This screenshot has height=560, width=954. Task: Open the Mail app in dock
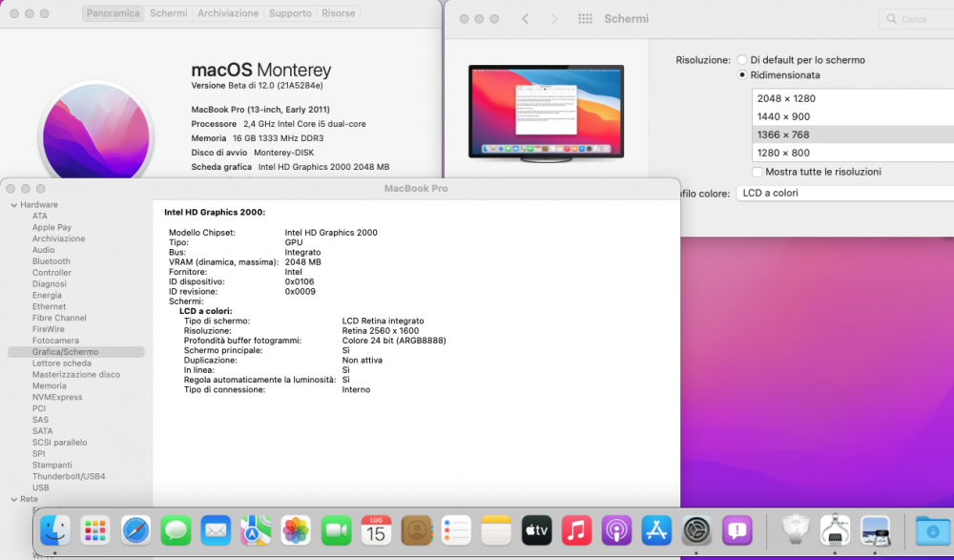(216, 530)
